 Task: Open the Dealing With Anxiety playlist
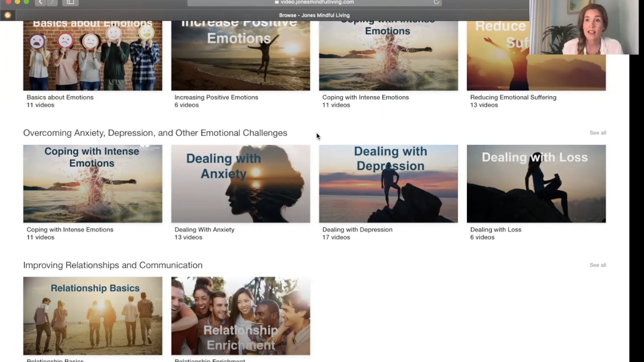coord(240,183)
